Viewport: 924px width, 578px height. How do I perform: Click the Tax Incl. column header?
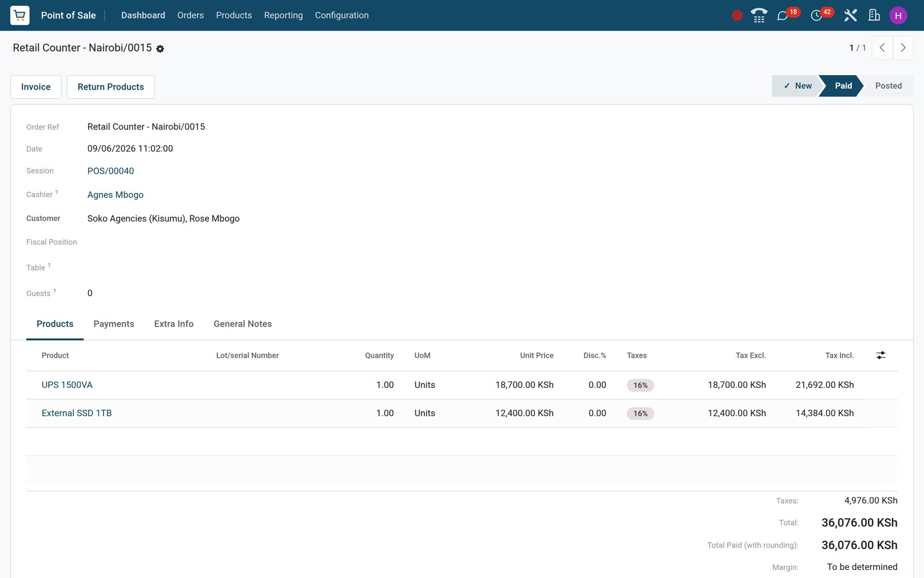coord(839,355)
